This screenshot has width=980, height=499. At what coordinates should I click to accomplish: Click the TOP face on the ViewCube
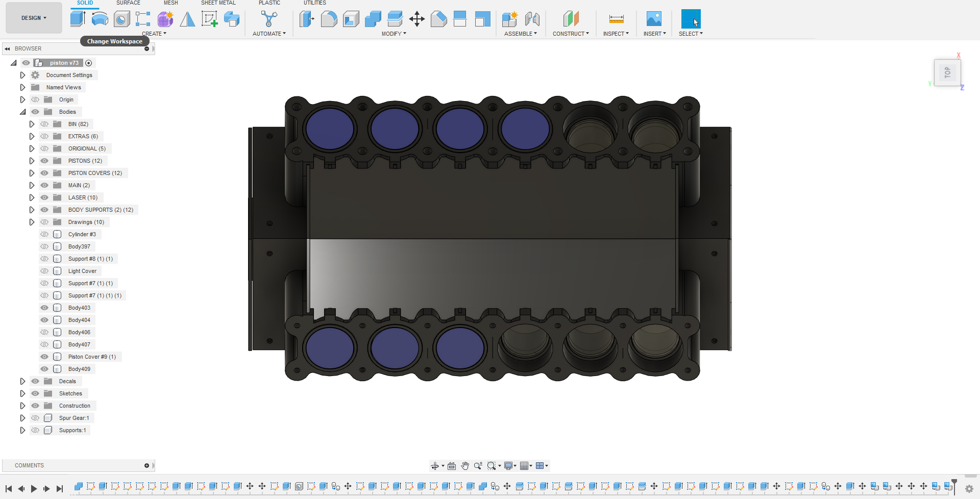click(948, 72)
